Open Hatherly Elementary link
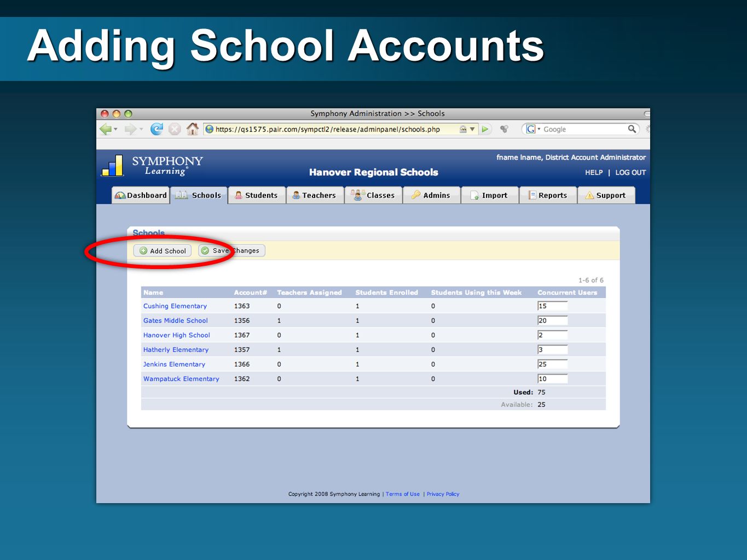 pos(176,350)
